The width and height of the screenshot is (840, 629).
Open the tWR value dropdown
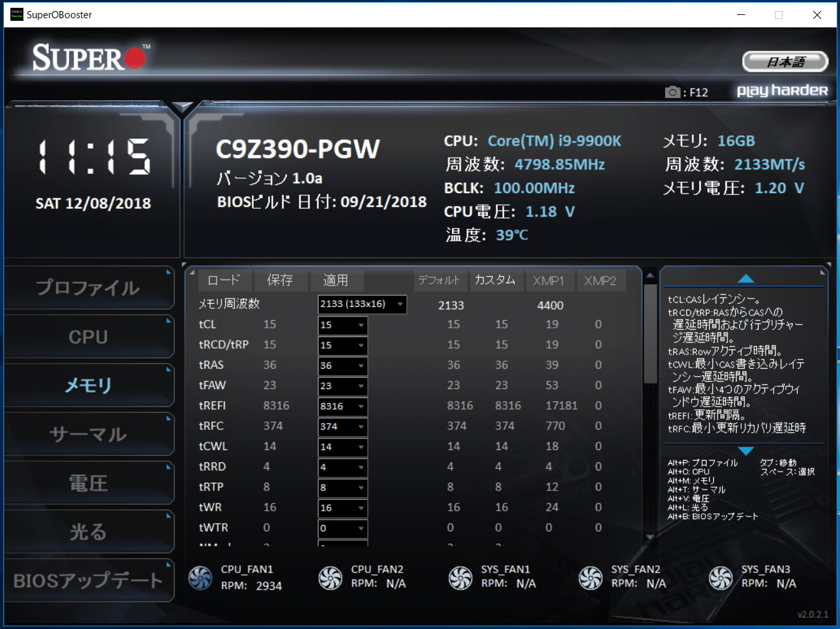point(343,508)
